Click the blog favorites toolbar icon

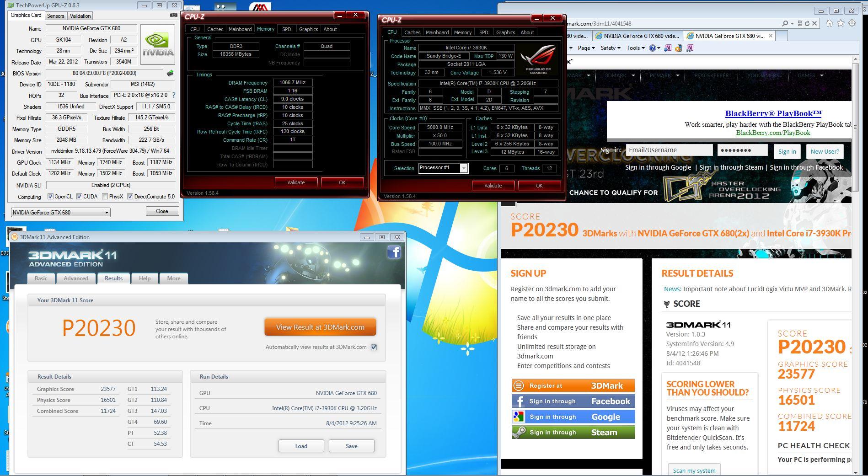pos(679,48)
